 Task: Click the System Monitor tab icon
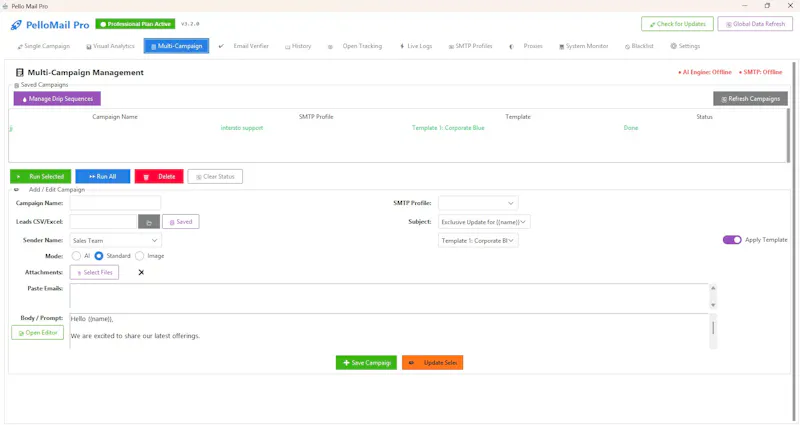(562, 46)
